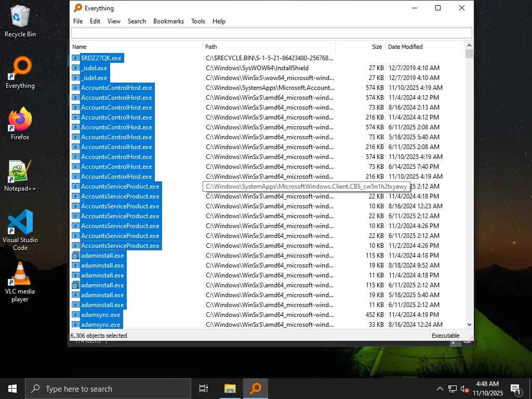Click the adaminstall.exe 115 KB 11/4/2024 file icon
This screenshot has width=532, height=399.
click(x=76, y=256)
